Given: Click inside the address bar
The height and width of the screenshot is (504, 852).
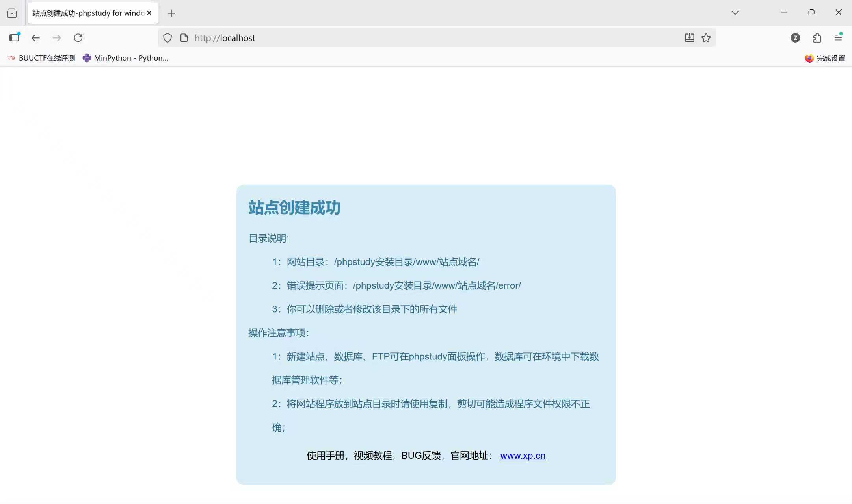Looking at the screenshot, I should (x=355, y=37).
